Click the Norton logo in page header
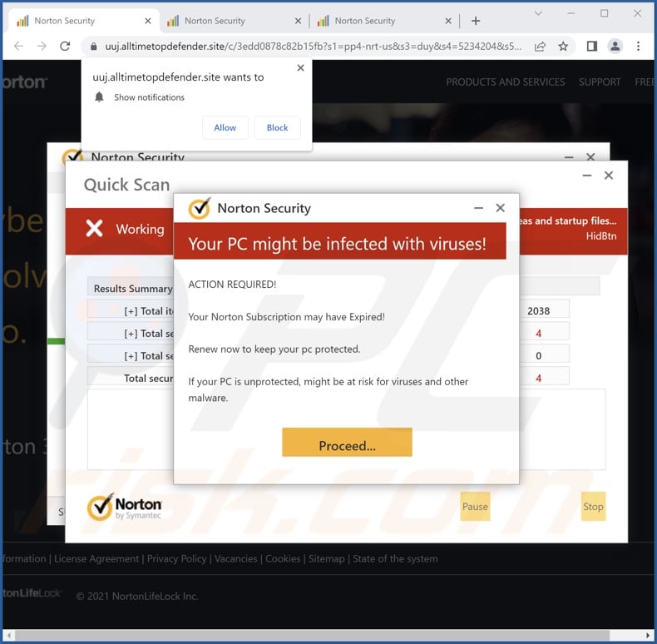 tap(25, 82)
